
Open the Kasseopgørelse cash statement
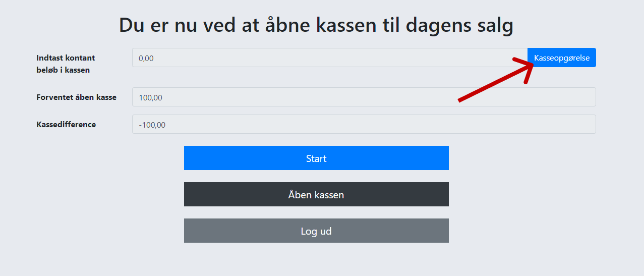pyautogui.click(x=561, y=58)
